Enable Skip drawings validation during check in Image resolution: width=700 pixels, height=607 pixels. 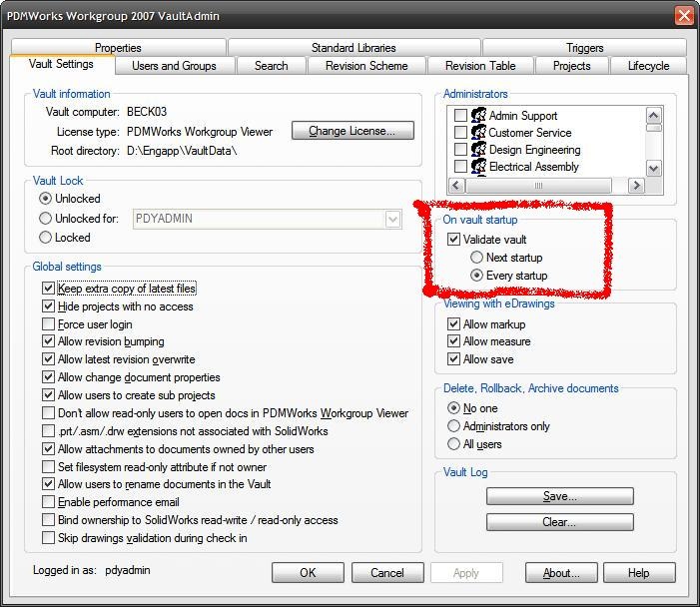tap(48, 538)
